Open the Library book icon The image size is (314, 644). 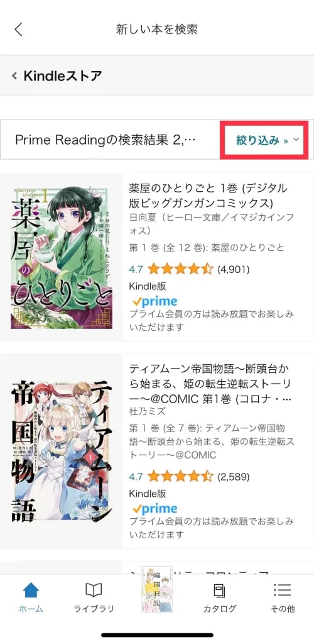point(94,591)
